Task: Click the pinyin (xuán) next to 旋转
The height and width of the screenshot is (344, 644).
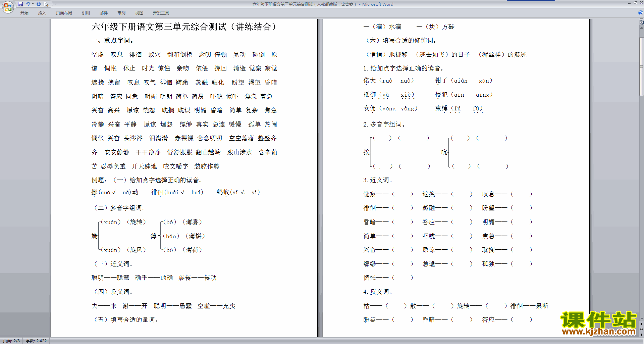Action: (x=111, y=222)
